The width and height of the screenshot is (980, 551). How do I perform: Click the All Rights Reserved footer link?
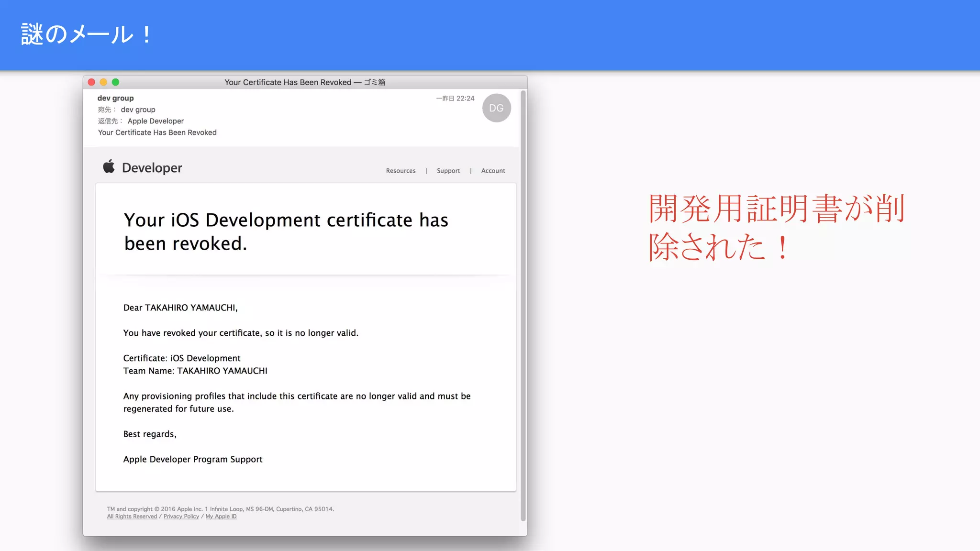(132, 517)
